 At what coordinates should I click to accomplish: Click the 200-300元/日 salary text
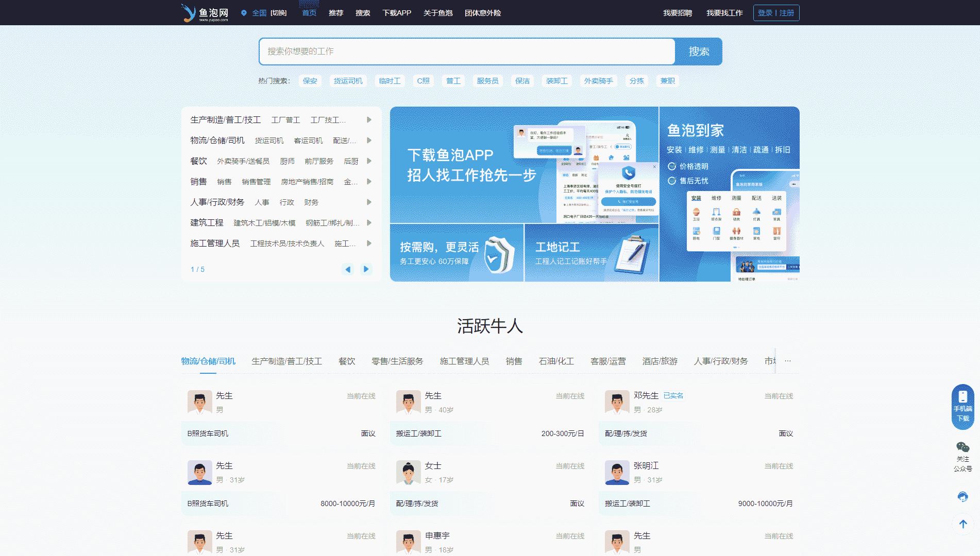click(563, 433)
